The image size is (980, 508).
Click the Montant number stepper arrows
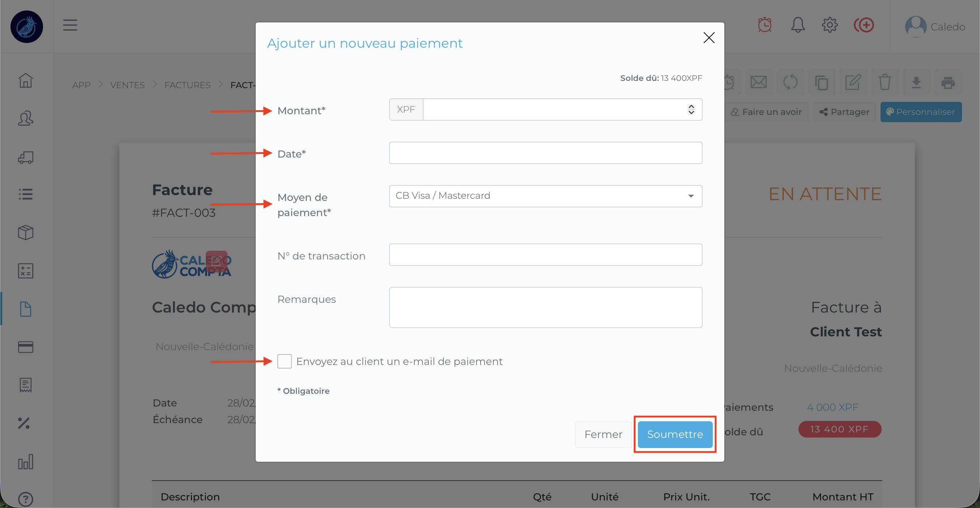(x=691, y=109)
